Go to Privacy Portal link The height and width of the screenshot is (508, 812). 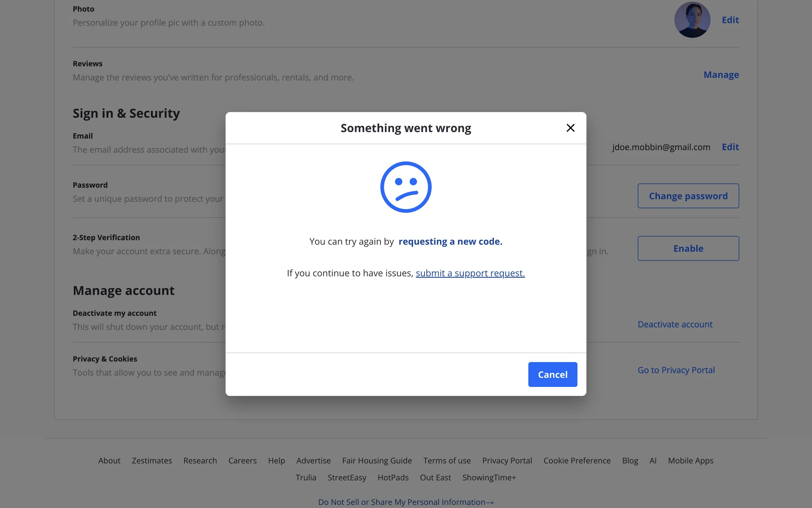click(x=676, y=370)
